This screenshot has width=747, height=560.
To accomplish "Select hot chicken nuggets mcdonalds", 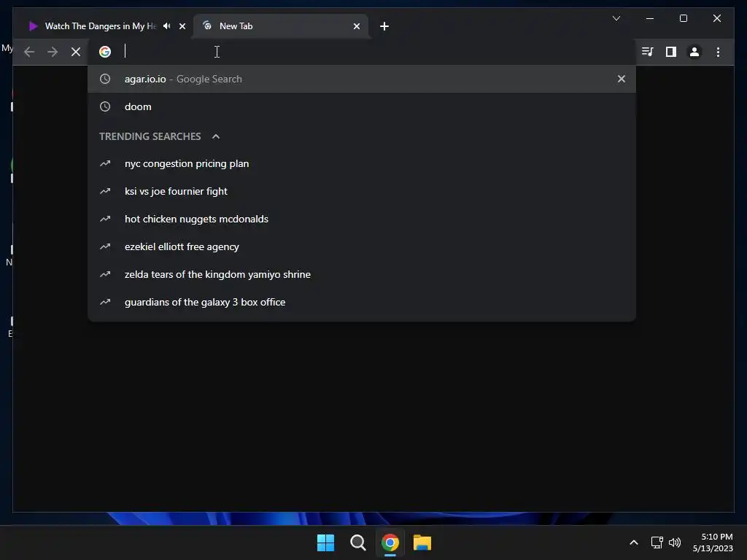I will click(x=362, y=219).
